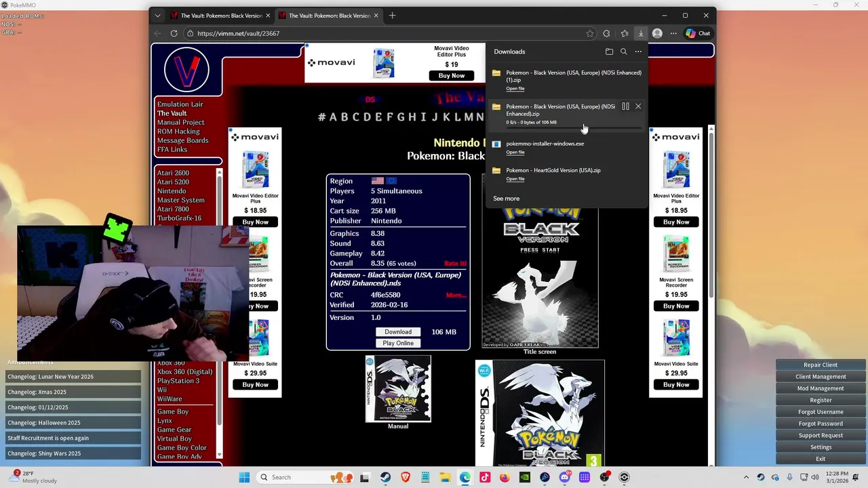Open the Title screen image
This screenshot has width=868, height=488.
coord(540,278)
